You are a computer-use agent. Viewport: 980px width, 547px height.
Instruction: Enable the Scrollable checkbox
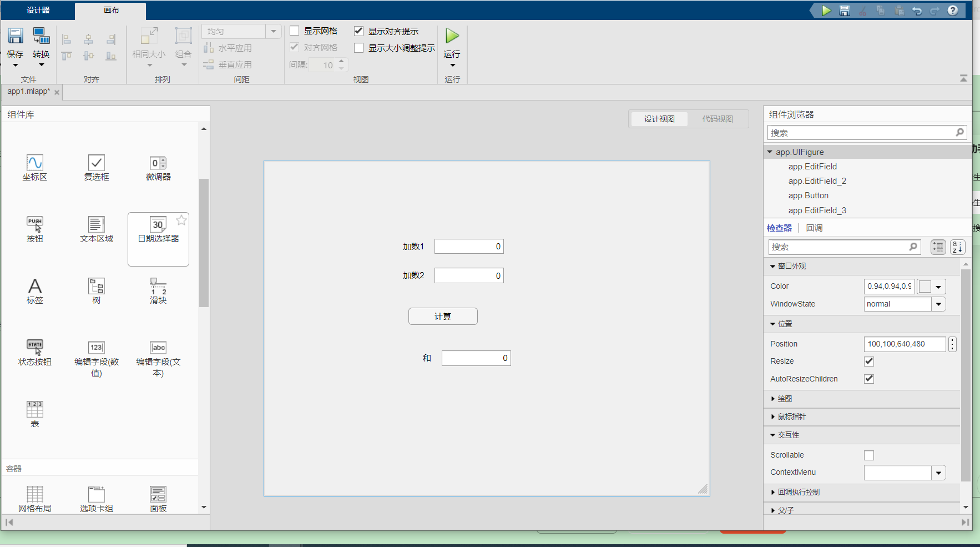[869, 455]
